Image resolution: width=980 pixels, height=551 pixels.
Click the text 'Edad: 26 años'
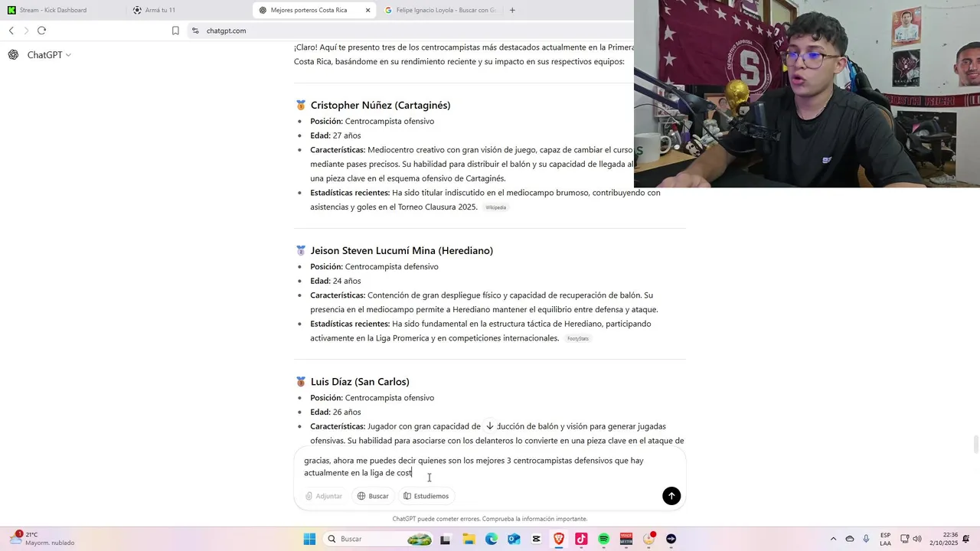[x=335, y=412]
